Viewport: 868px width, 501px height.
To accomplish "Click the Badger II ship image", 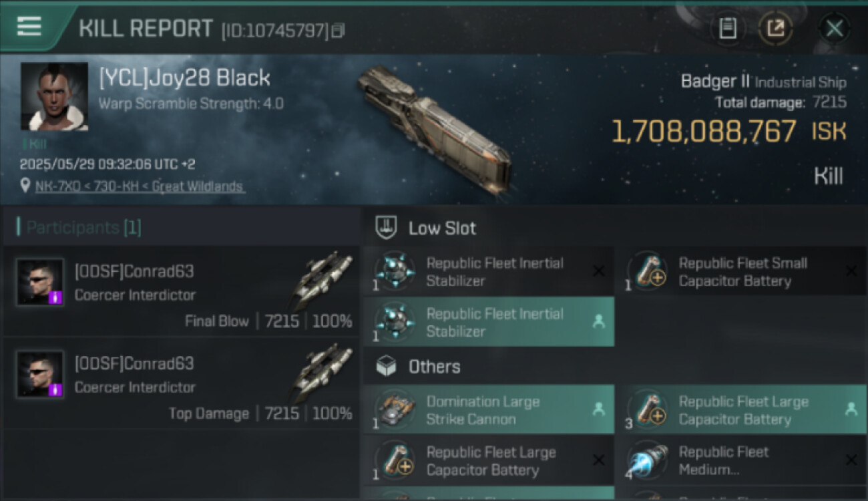I will pos(434,127).
